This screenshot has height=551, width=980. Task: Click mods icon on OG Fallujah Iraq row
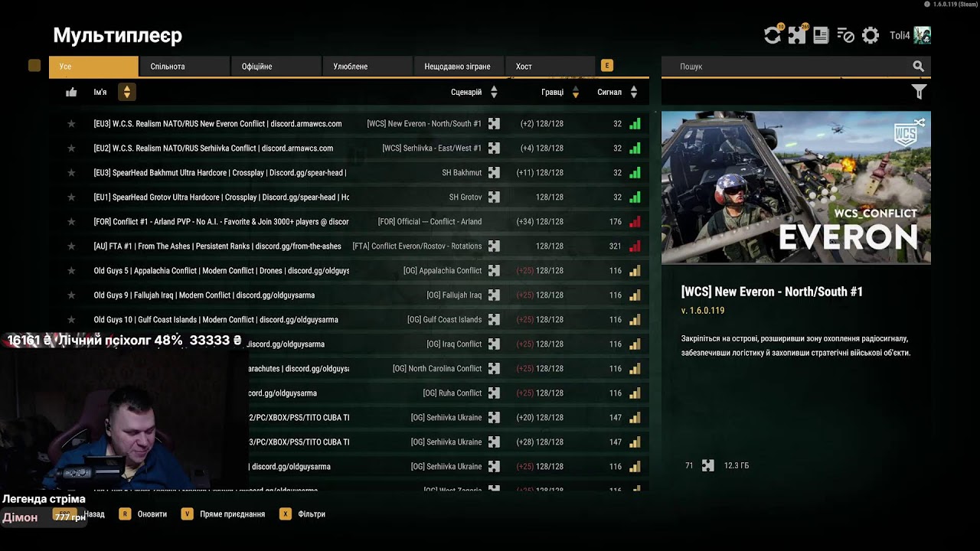click(494, 295)
